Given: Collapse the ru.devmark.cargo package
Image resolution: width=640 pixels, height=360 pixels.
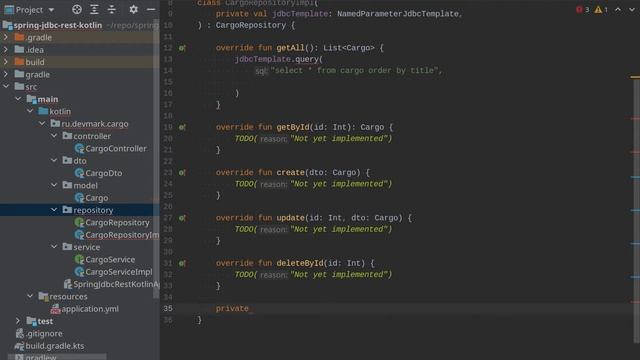Looking at the screenshot, I should 42,123.
